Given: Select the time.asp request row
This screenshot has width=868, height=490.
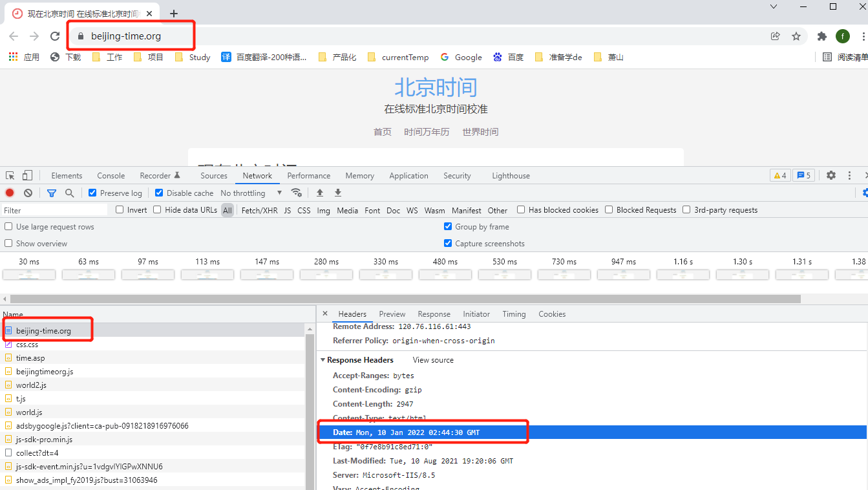Looking at the screenshot, I should coord(153,357).
